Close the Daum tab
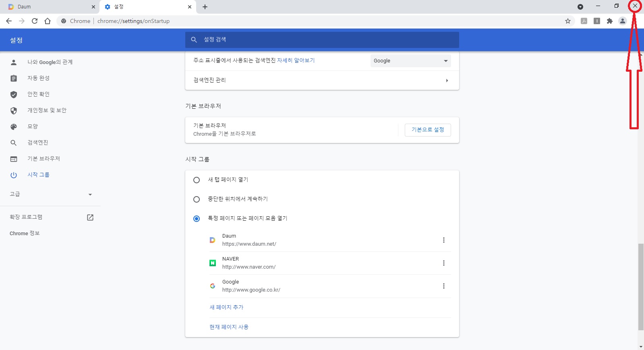The image size is (644, 350). coord(93,7)
